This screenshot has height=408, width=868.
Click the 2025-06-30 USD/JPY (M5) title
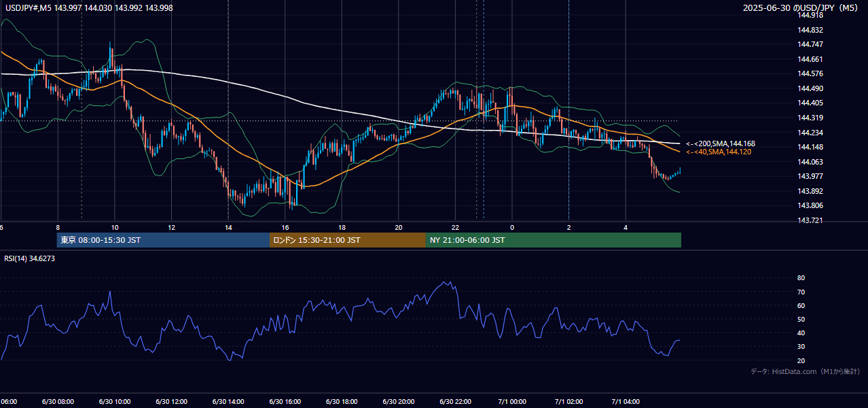click(801, 7)
